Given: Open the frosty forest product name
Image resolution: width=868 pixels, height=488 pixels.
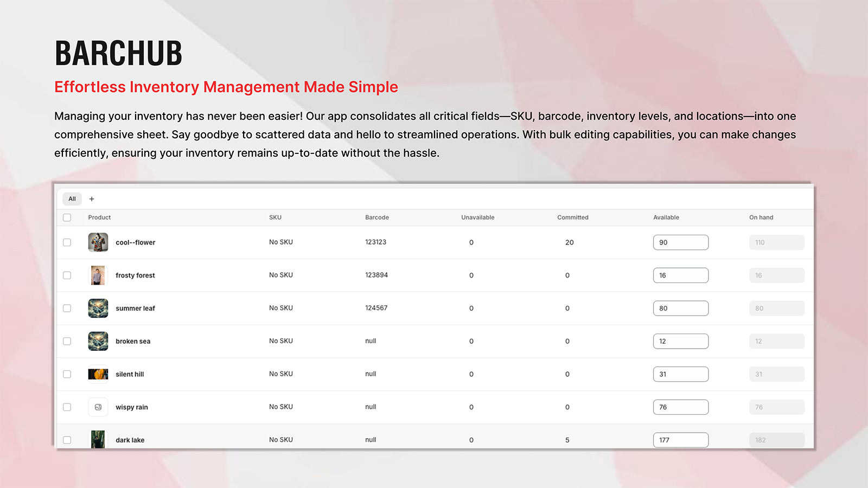Looking at the screenshot, I should point(135,275).
